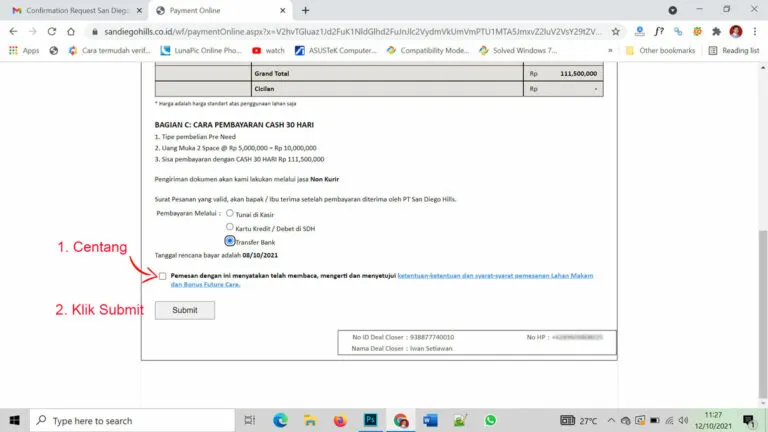Select the Tunai di Kasir payment option

[x=230, y=213]
